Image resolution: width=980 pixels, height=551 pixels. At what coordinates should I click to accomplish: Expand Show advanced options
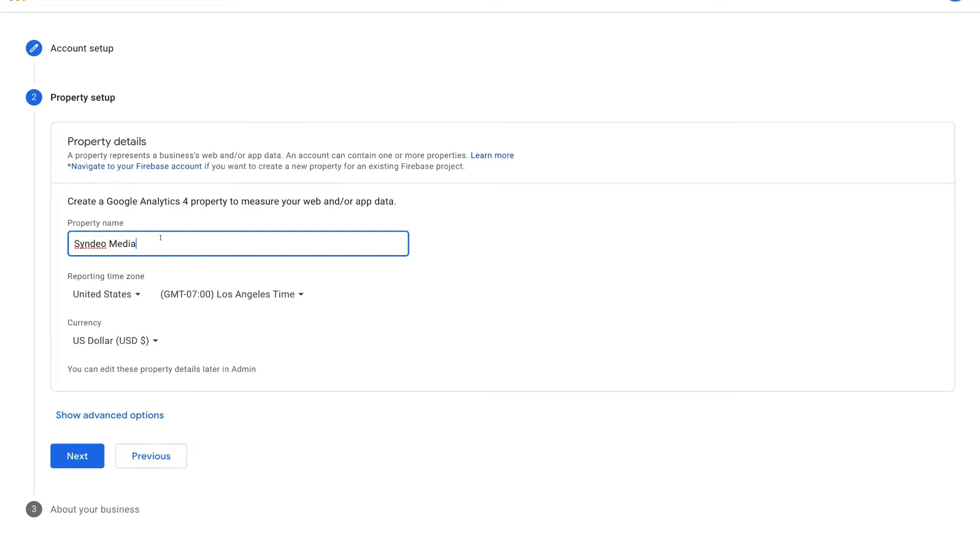pos(110,415)
